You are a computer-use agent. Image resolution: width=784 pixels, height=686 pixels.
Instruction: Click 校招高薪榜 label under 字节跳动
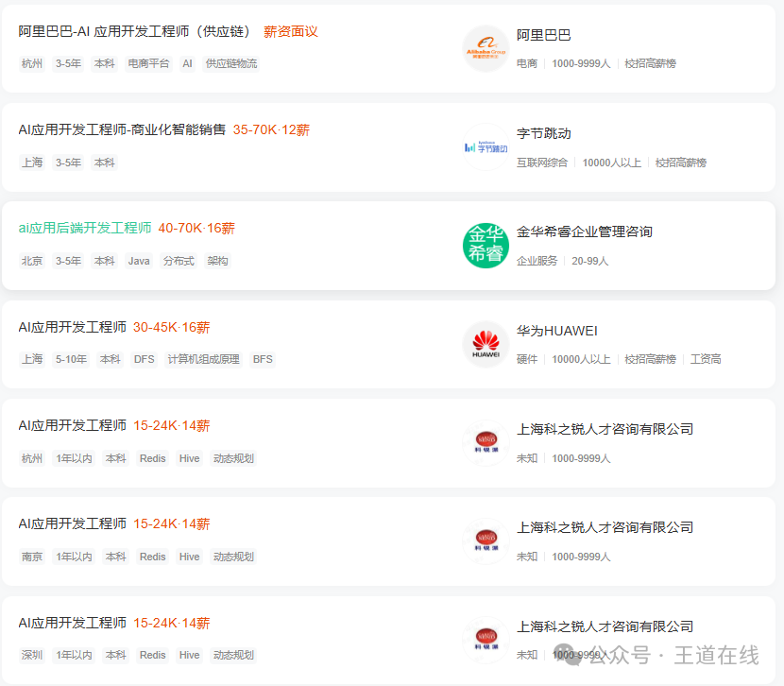click(680, 163)
